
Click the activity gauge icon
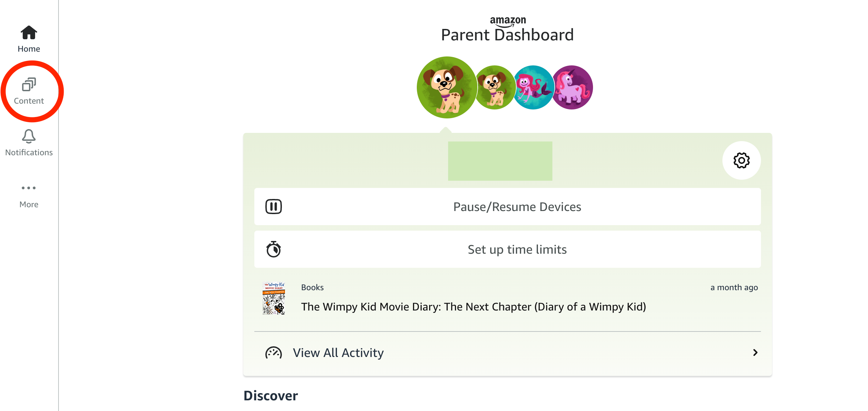click(x=274, y=353)
